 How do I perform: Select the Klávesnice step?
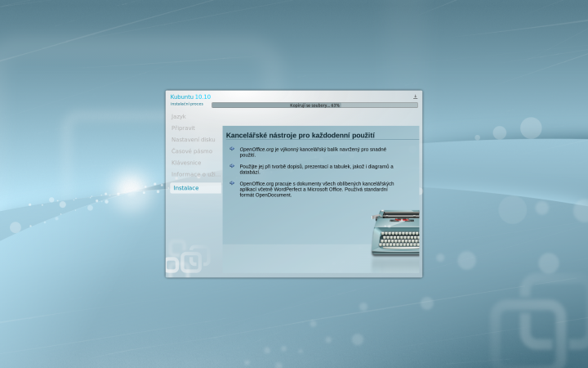(x=186, y=163)
